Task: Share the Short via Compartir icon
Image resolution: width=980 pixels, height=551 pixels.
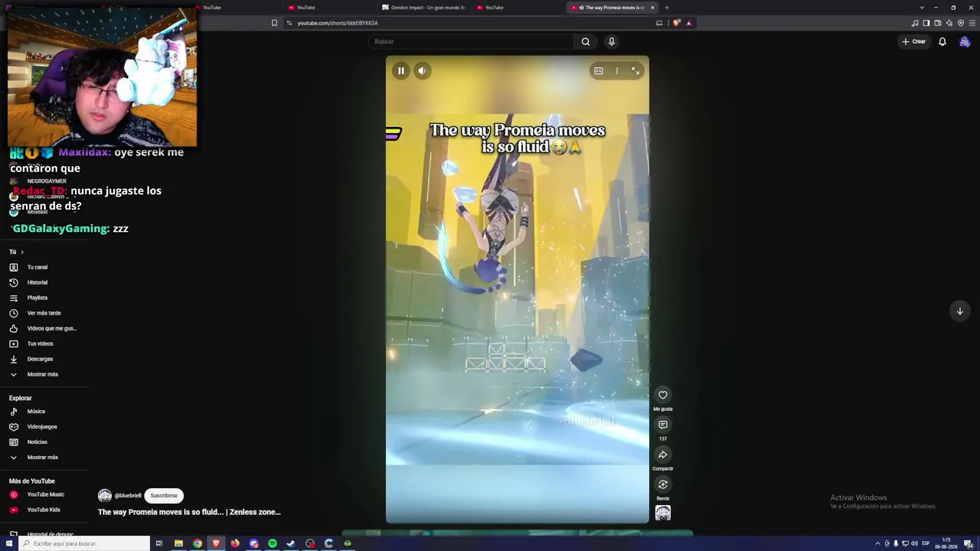Action: 663,455
